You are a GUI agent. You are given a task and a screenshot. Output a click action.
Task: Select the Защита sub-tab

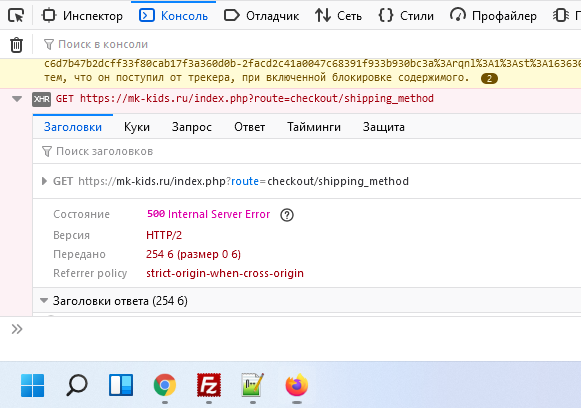[x=384, y=127]
